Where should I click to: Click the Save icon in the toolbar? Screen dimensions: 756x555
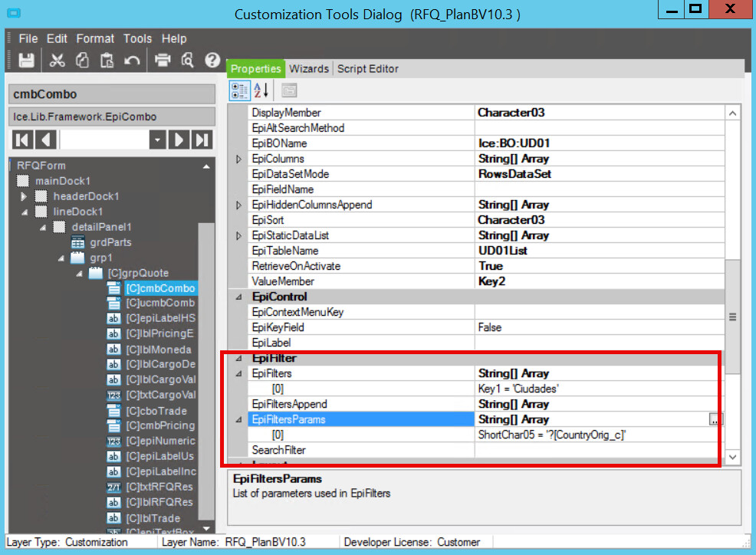pyautogui.click(x=26, y=61)
